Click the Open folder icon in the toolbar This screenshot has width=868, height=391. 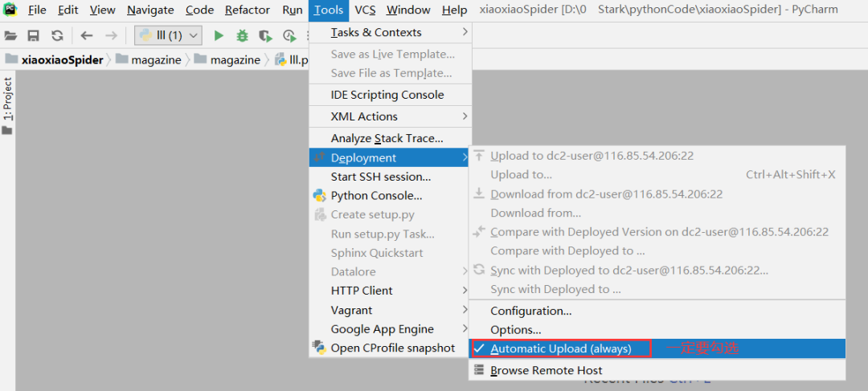pos(10,36)
